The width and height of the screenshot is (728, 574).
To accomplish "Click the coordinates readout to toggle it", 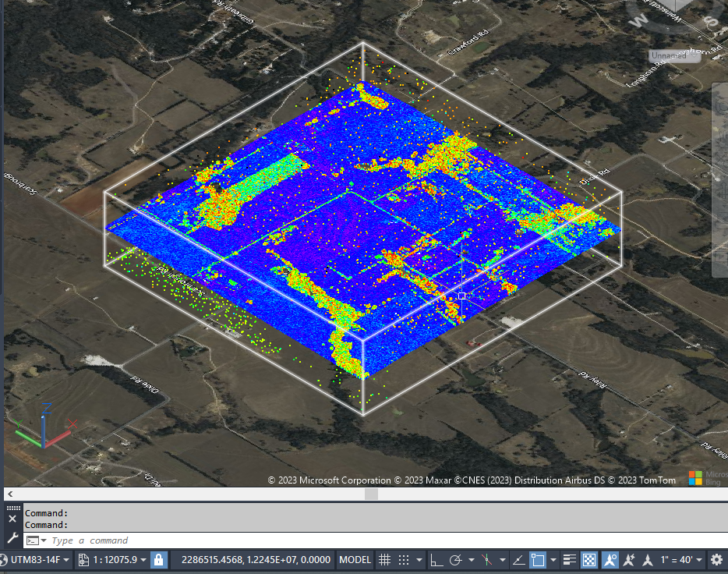I will 257,559.
